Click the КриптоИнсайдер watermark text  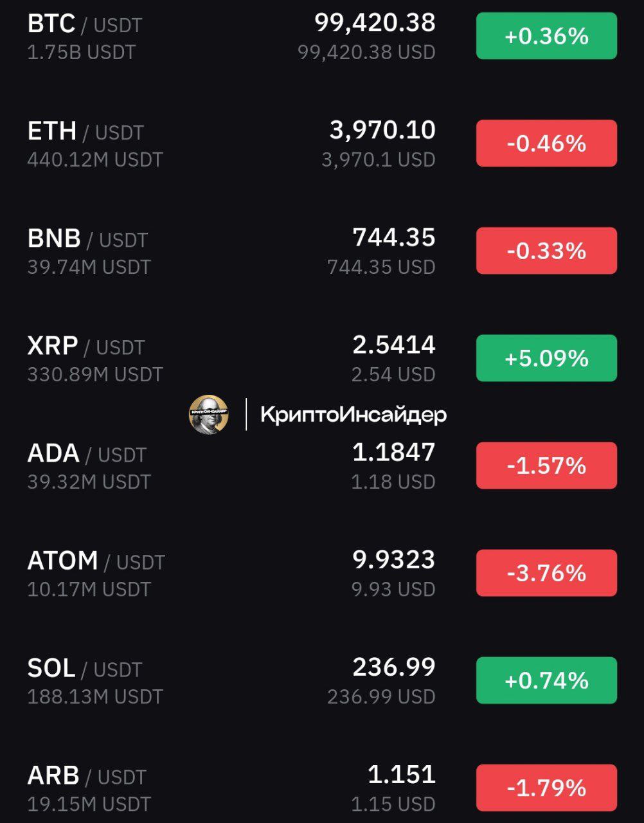tap(353, 415)
